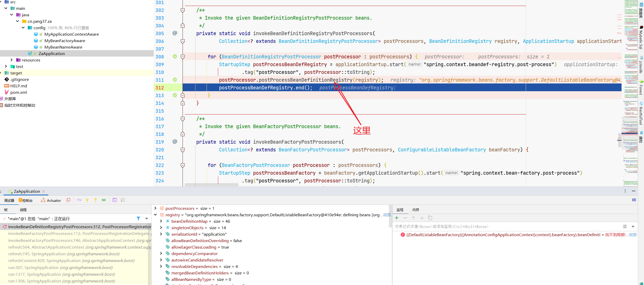Viewport: 644px width, 285px height.
Task: Collapse the javadoc fold at line 302
Action: coord(183,10)
